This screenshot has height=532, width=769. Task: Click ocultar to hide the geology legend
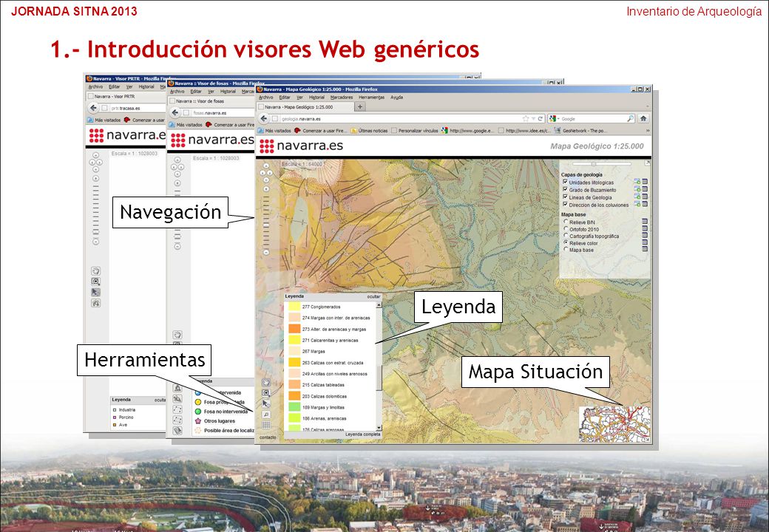373,296
